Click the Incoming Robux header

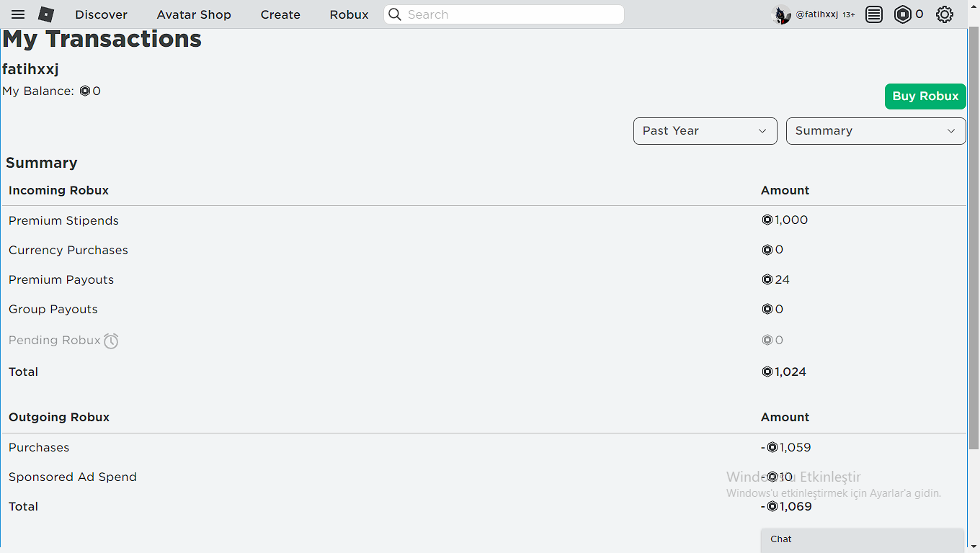[x=58, y=190]
